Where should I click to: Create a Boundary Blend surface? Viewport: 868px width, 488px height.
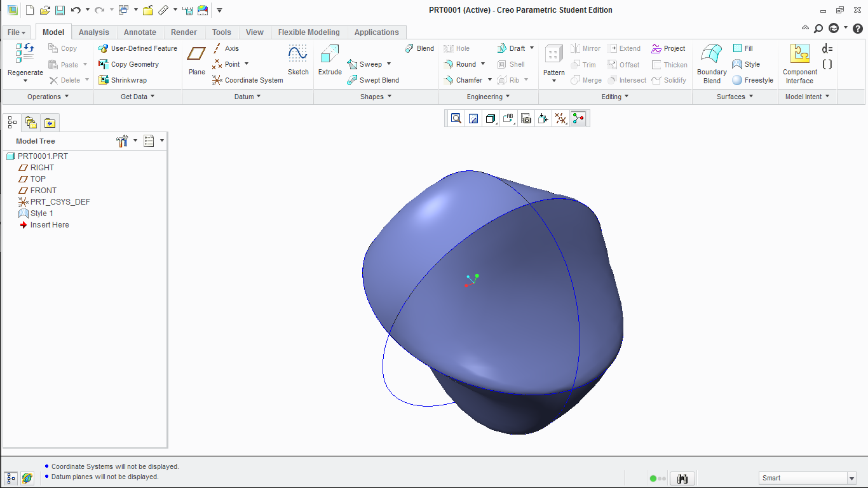[712, 64]
